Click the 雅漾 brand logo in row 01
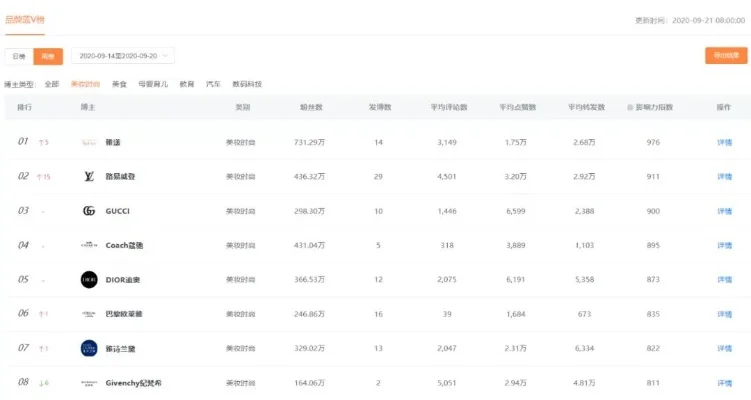 (89, 142)
